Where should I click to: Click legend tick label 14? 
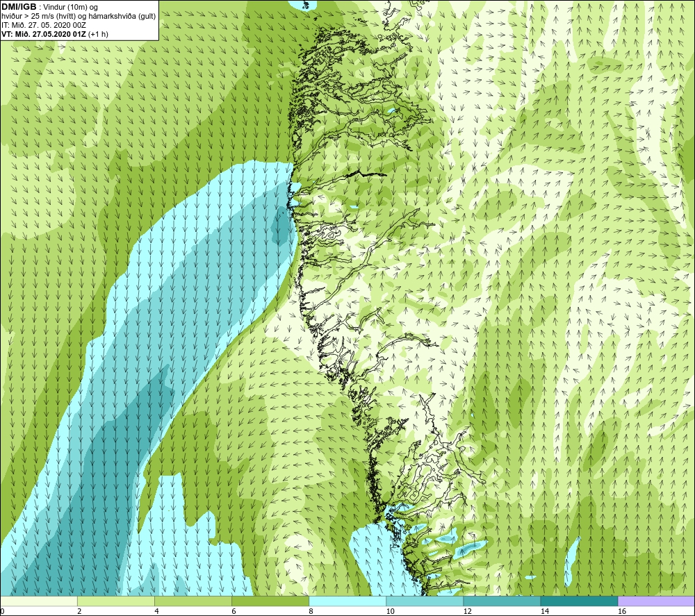tap(544, 611)
